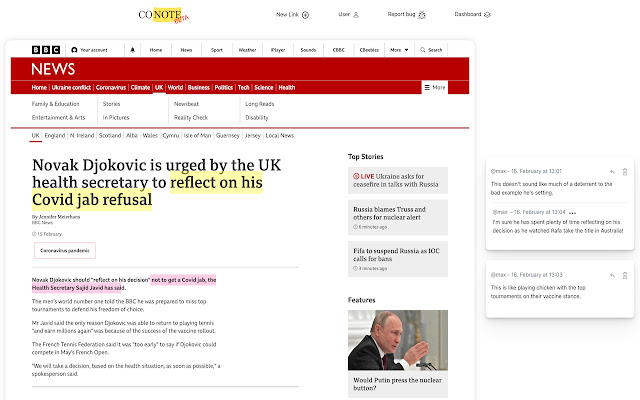
Task: Open Would Putin press the nuclear button
Action: pos(398,384)
